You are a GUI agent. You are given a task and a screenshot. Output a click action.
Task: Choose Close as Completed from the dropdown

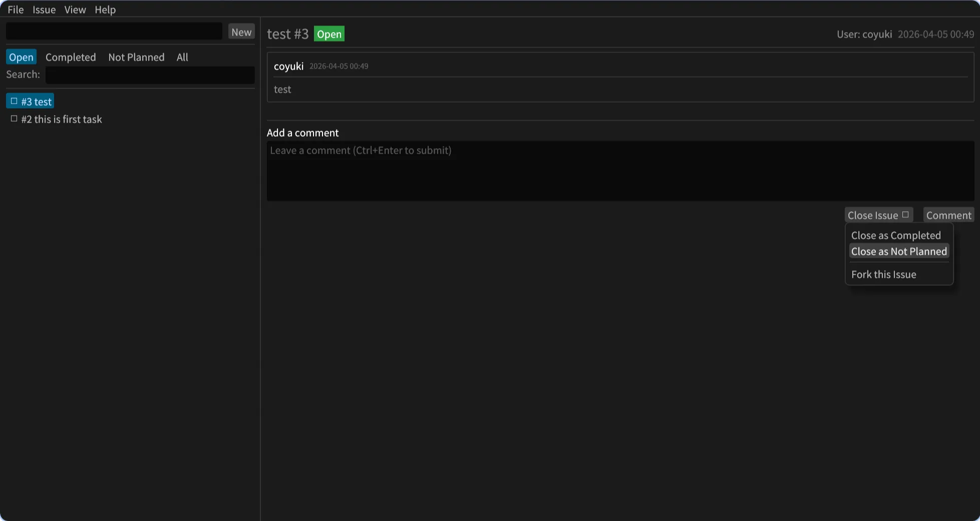[896, 235]
